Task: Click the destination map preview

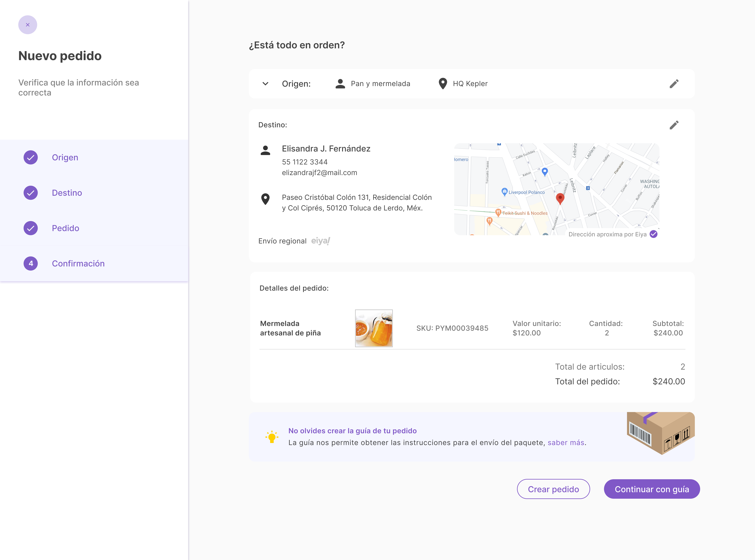Action: [557, 189]
